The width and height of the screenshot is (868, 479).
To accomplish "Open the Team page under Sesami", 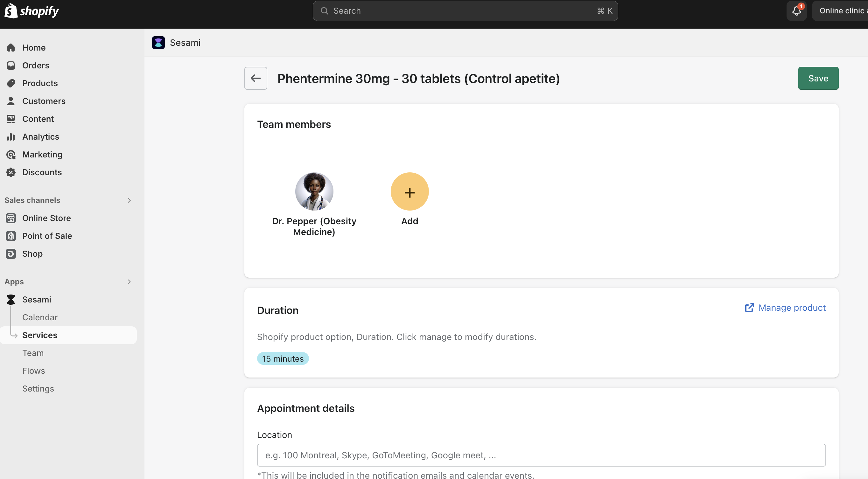I will (33, 353).
